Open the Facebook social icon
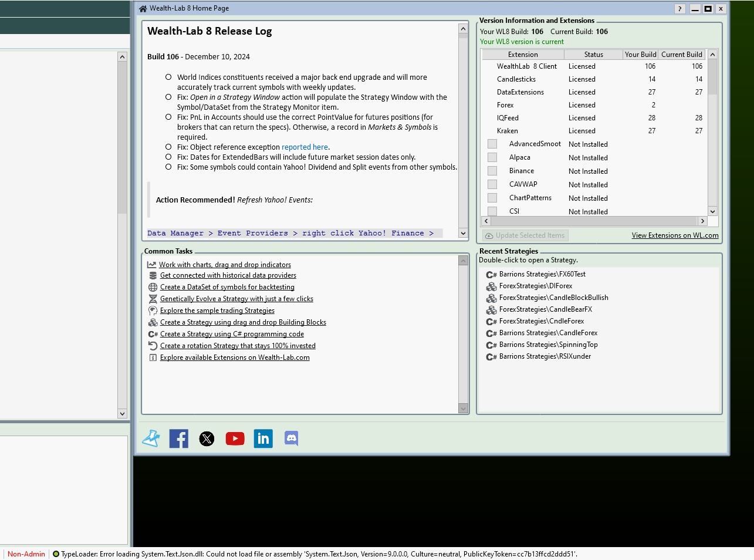Viewport: 754px width, 560px height. [x=179, y=438]
